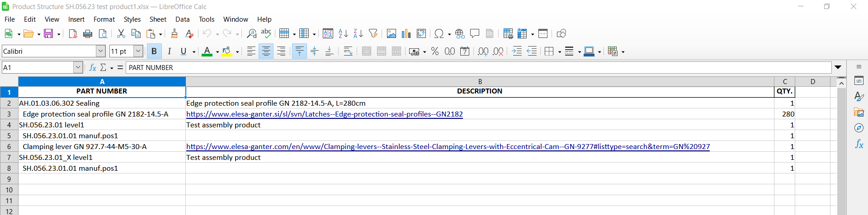This screenshot has width=868, height=215.
Task: Open the Data menu
Action: pos(182,19)
